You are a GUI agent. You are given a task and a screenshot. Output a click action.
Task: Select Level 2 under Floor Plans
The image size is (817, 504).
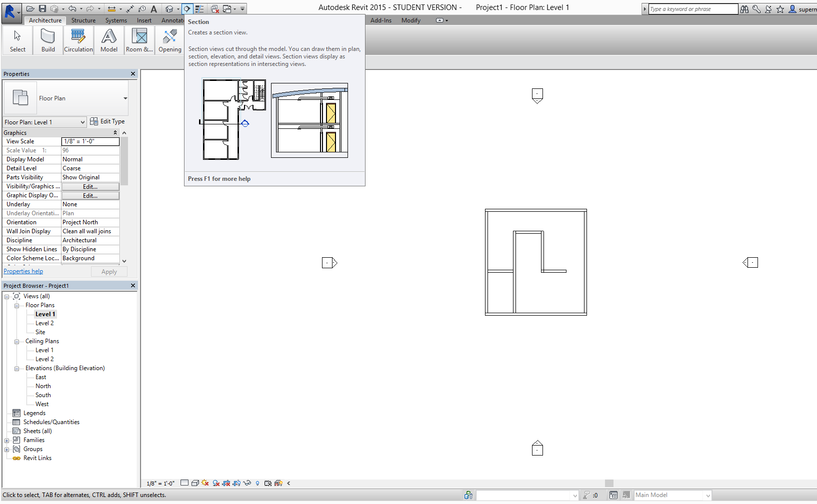click(x=44, y=323)
